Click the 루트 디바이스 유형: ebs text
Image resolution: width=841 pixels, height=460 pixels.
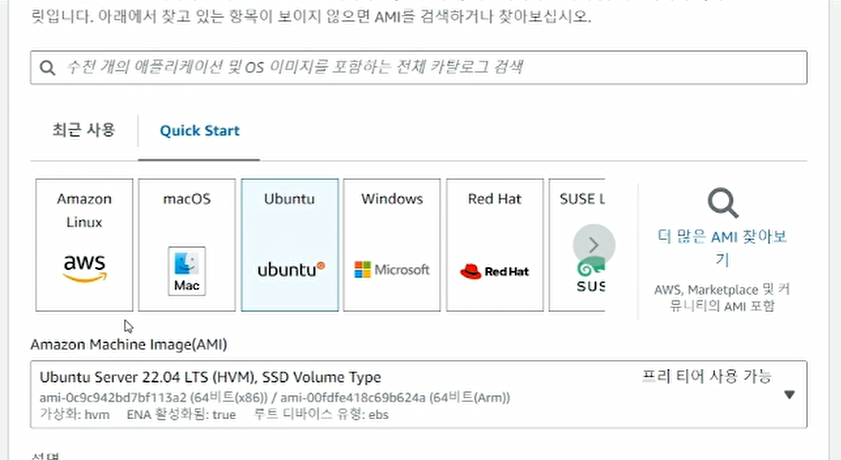pos(321,414)
